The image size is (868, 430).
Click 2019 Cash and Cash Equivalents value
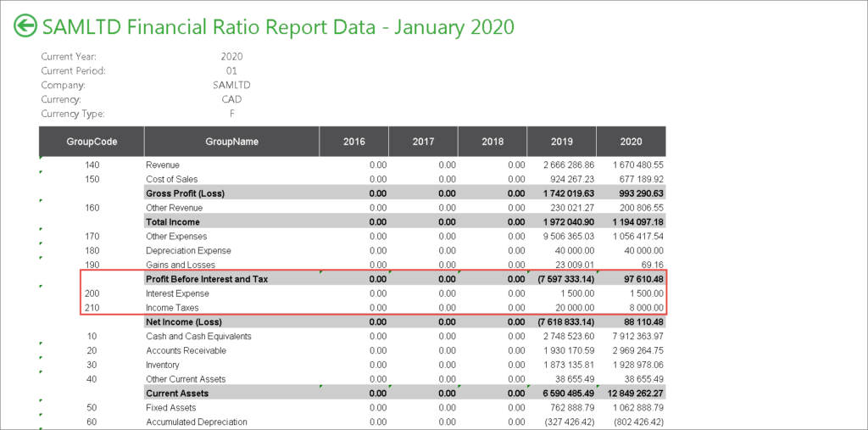tap(569, 337)
